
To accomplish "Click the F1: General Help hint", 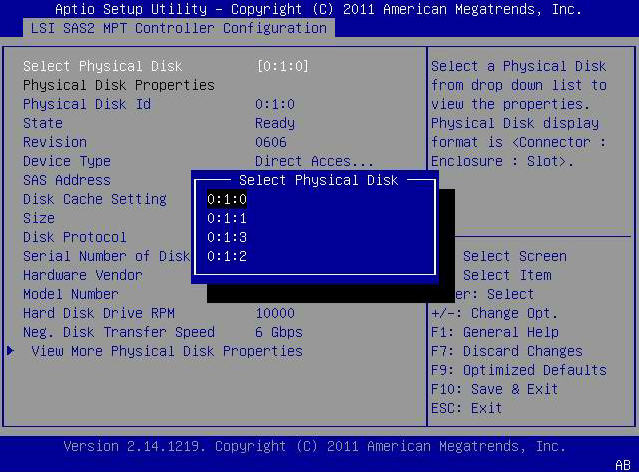I will (x=495, y=332).
